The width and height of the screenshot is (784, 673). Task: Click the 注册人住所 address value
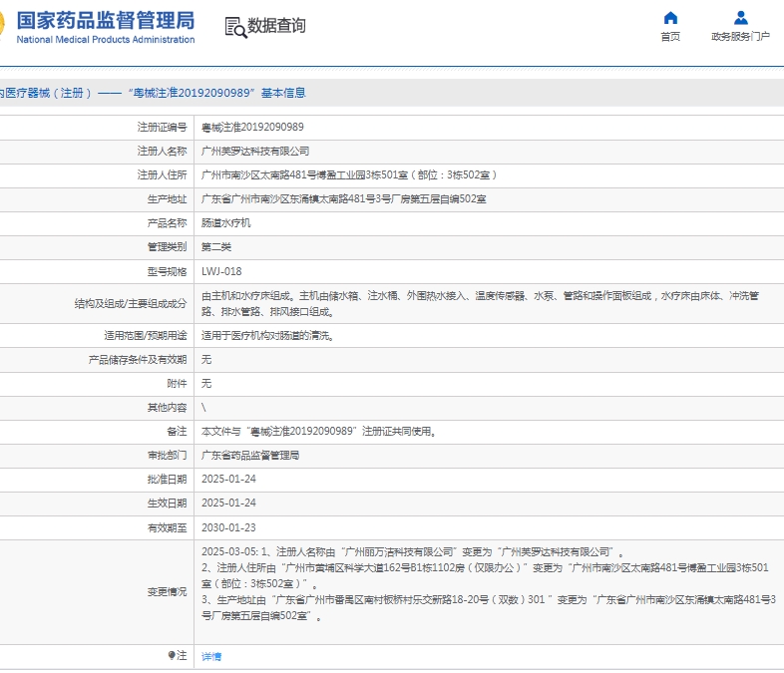click(349, 175)
